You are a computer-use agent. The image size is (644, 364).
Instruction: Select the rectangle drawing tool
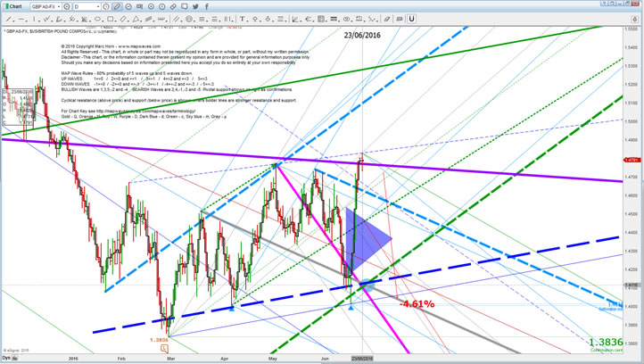[x=111, y=19]
